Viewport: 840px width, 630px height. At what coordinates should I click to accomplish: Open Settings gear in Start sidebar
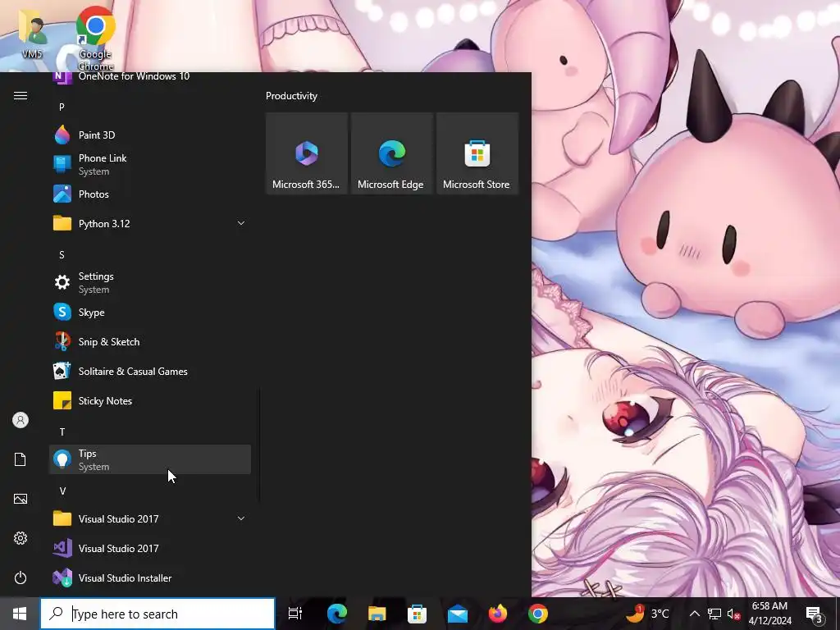coord(21,538)
